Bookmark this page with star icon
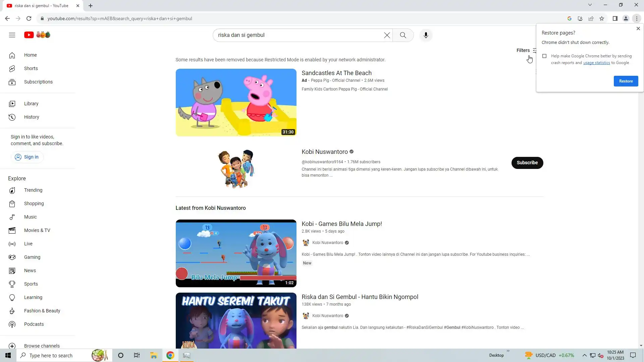The width and height of the screenshot is (644, 362). coord(602,18)
